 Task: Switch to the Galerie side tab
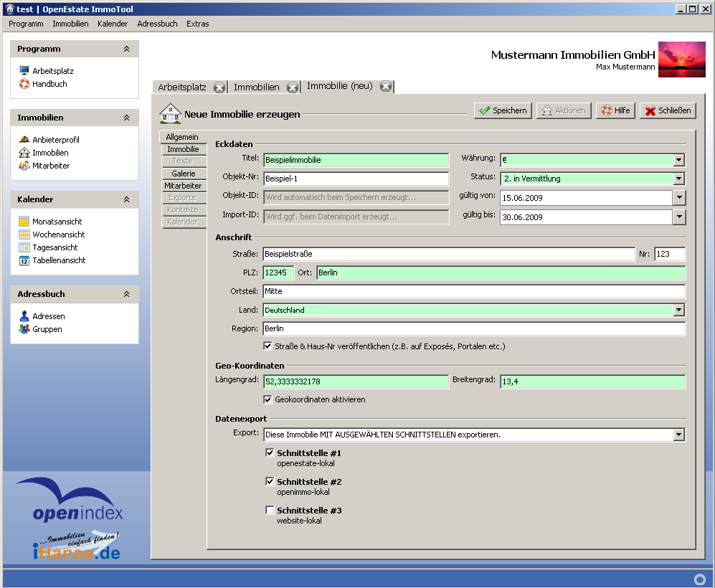183,174
